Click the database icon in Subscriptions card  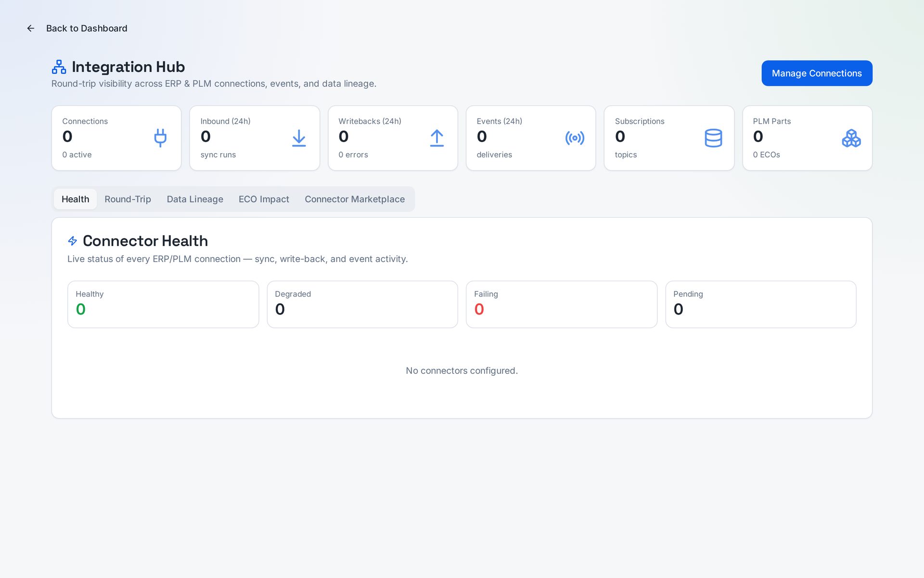click(x=713, y=138)
